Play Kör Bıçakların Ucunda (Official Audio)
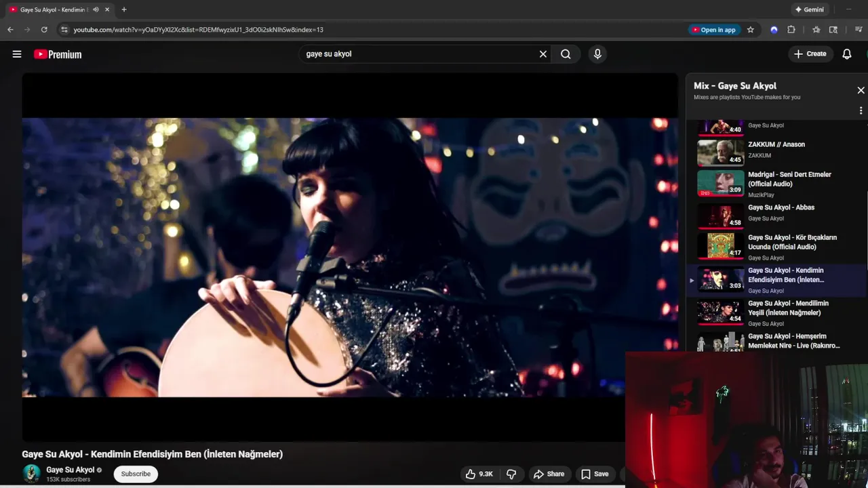The image size is (868, 488). click(792, 242)
